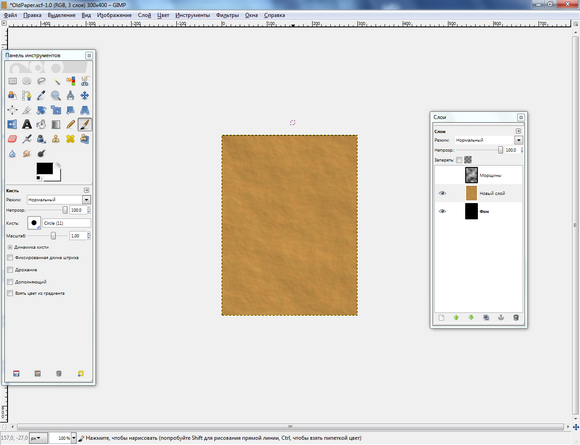Screen dimensions: 580x445
Task: Open the brush Режим dropdown
Action: tap(59, 200)
